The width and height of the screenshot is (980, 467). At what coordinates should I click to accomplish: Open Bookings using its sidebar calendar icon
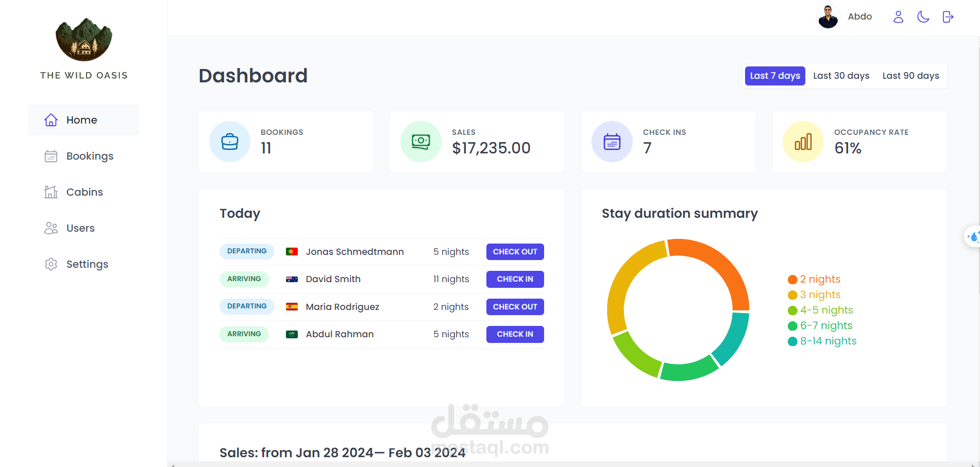pyautogui.click(x=50, y=155)
